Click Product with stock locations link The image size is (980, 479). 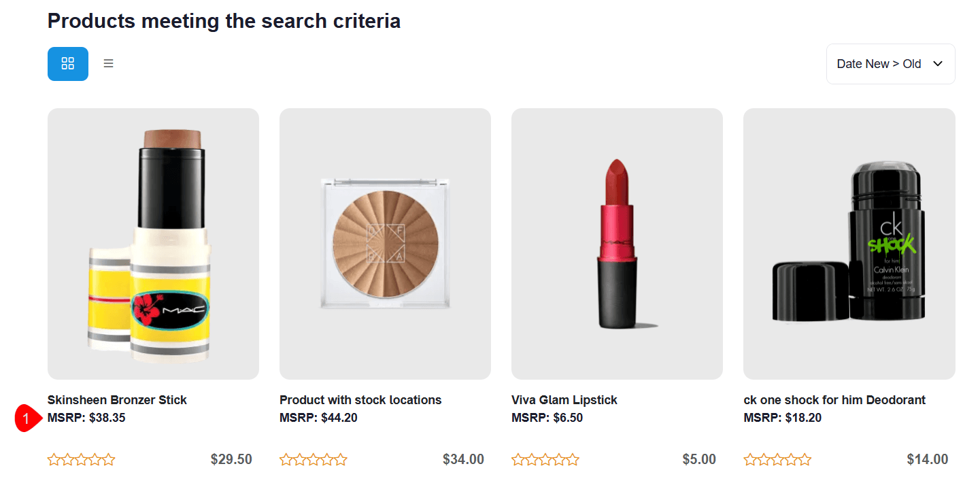[360, 400]
